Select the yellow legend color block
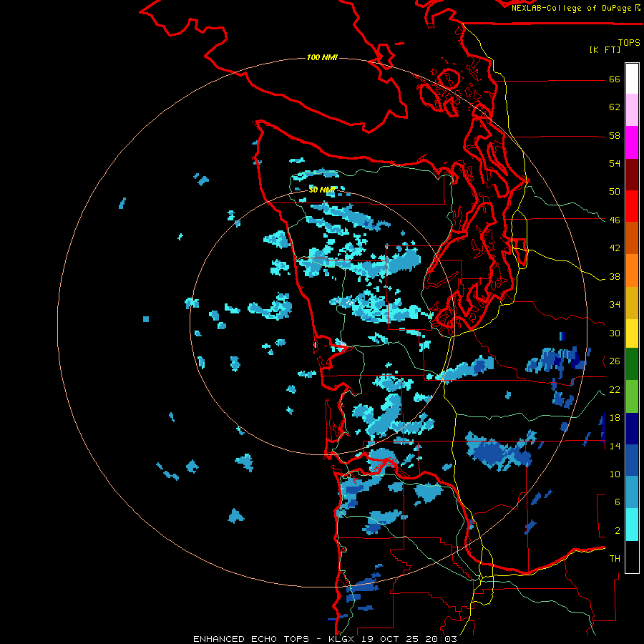The height and width of the screenshot is (644, 644). point(632,333)
